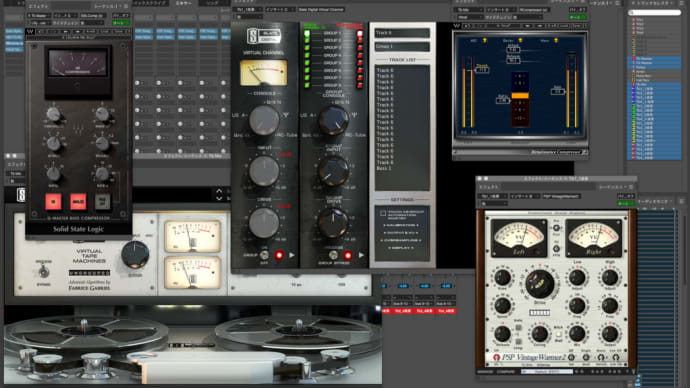The width and height of the screenshot is (690, 388).
Task: Select Bass 1 in the Track List
Action: click(384, 168)
